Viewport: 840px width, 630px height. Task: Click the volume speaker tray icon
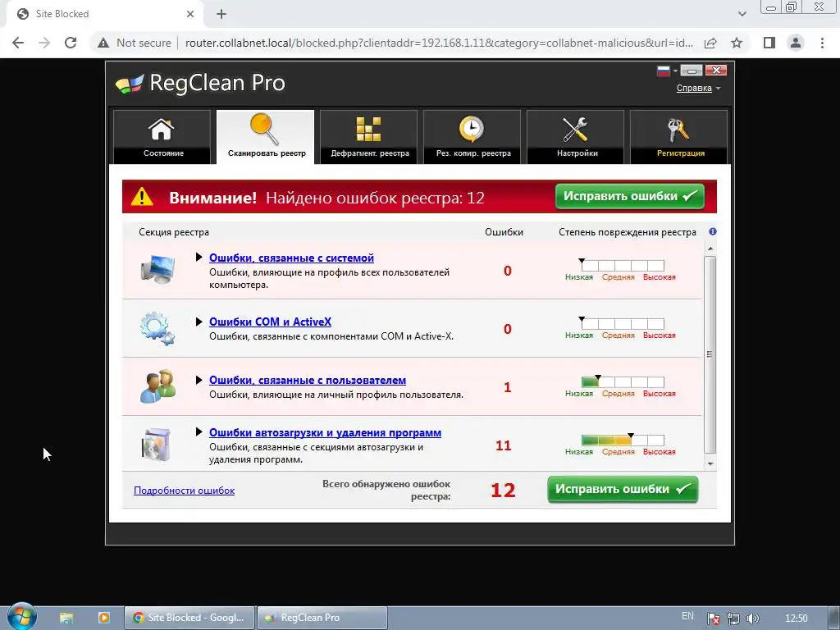(752, 619)
